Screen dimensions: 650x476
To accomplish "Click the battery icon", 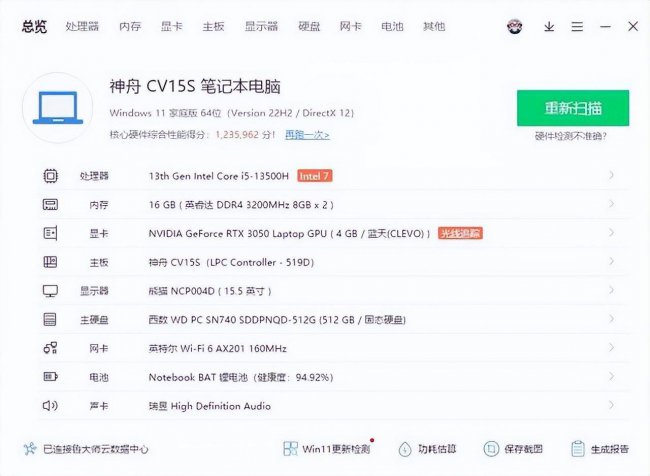I will point(51,377).
